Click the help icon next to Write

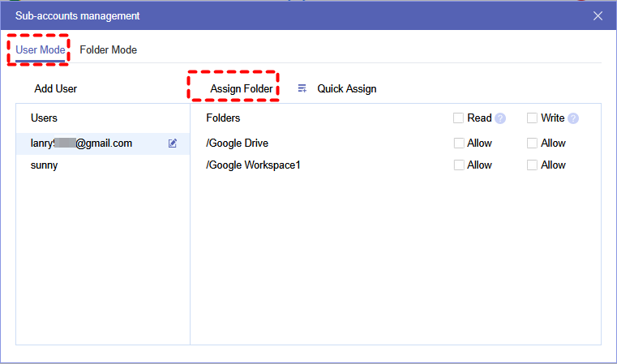573,118
